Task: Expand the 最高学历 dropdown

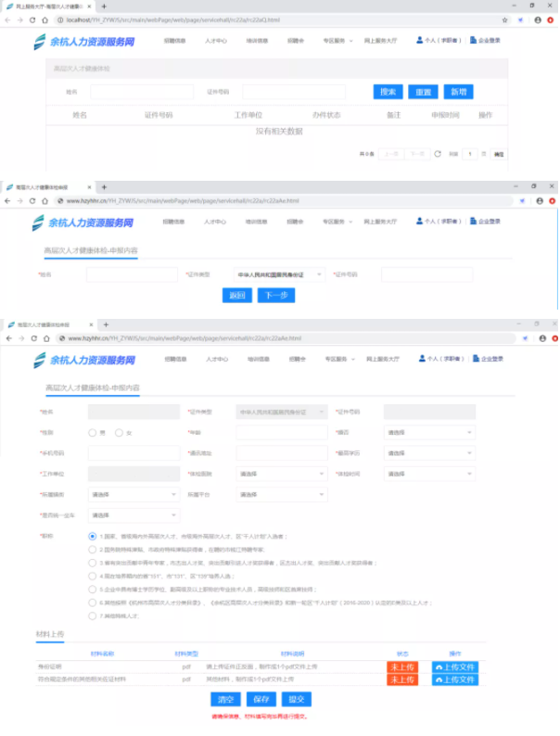Action: tap(429, 453)
